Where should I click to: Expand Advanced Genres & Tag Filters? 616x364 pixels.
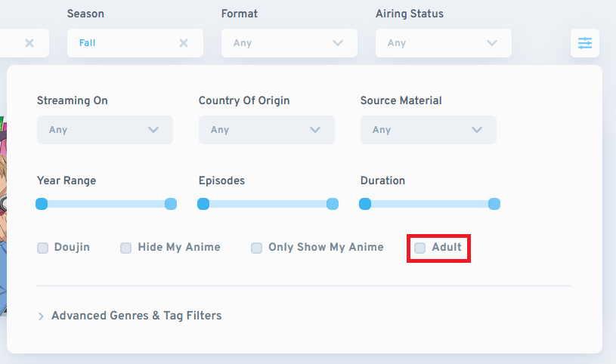pos(129,316)
